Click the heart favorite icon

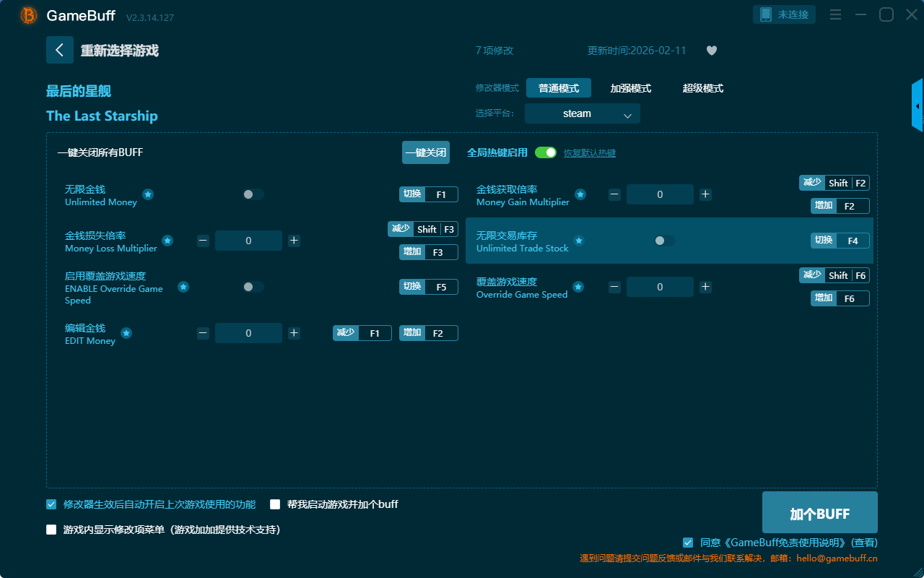click(x=711, y=51)
